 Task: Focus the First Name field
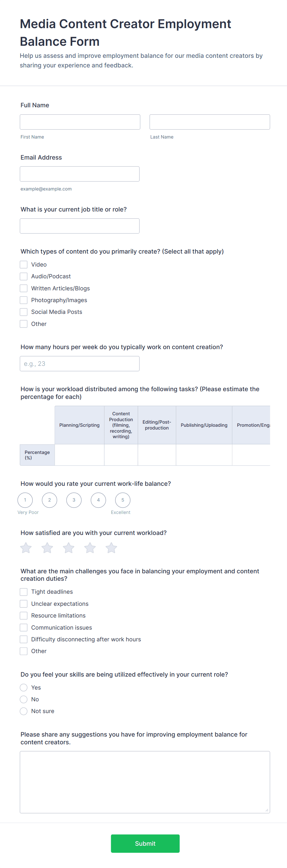(x=80, y=122)
